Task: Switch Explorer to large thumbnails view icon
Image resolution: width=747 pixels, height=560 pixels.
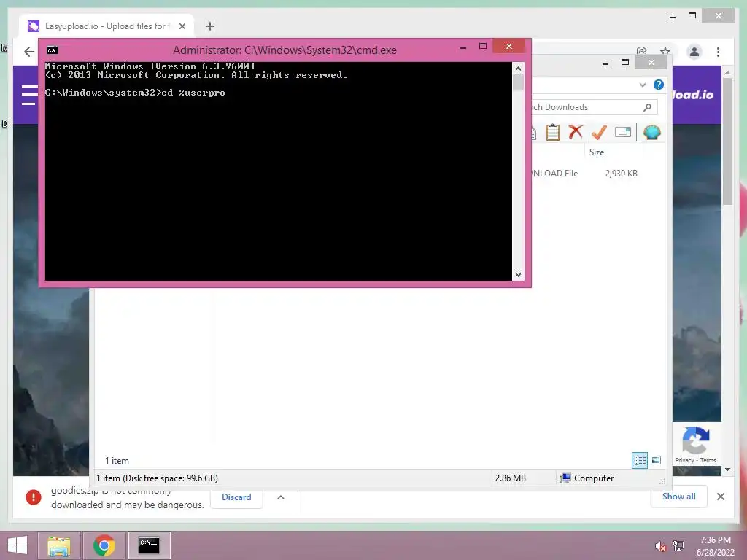Action: [x=656, y=460]
